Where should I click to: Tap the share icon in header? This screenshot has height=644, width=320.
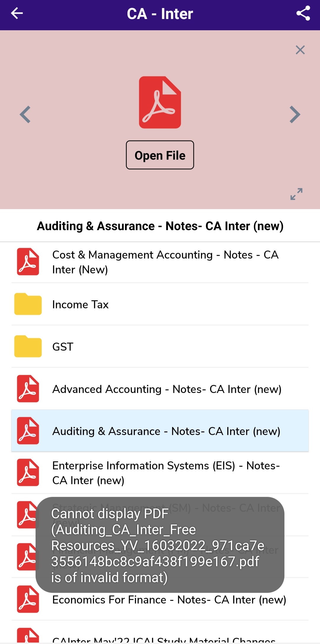tap(303, 13)
